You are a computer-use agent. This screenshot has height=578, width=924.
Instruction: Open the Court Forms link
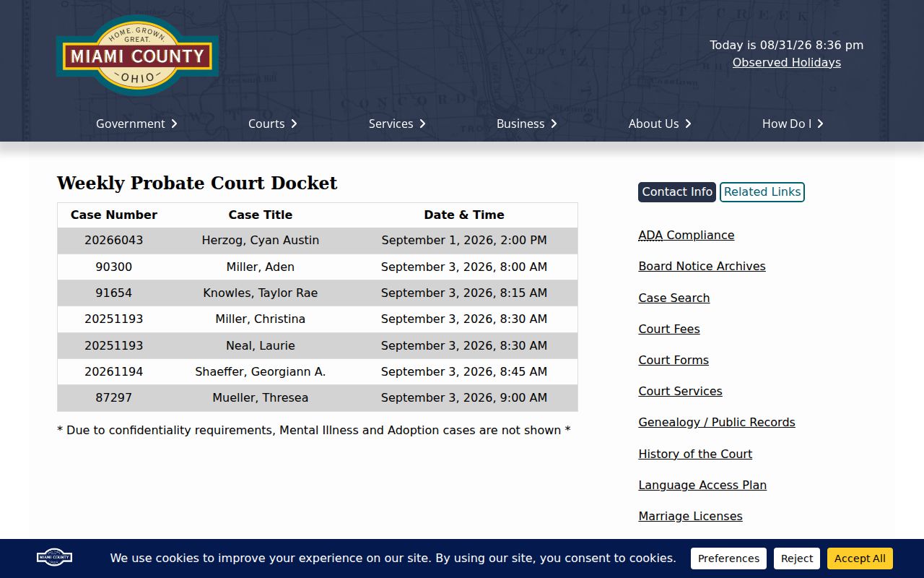[x=674, y=360]
